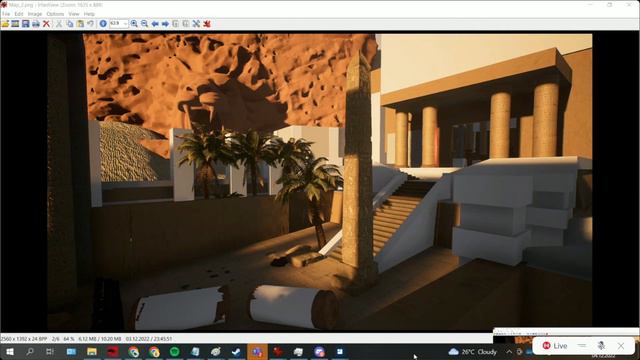
Task: Open the View menu
Action: click(74, 14)
